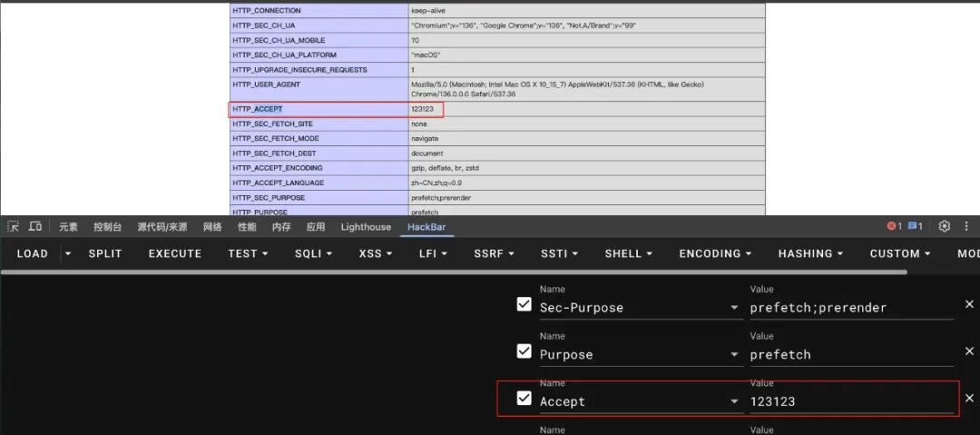Click the HTTP_SEC_PURPOSE table cell
980x435 pixels.
coord(318,198)
